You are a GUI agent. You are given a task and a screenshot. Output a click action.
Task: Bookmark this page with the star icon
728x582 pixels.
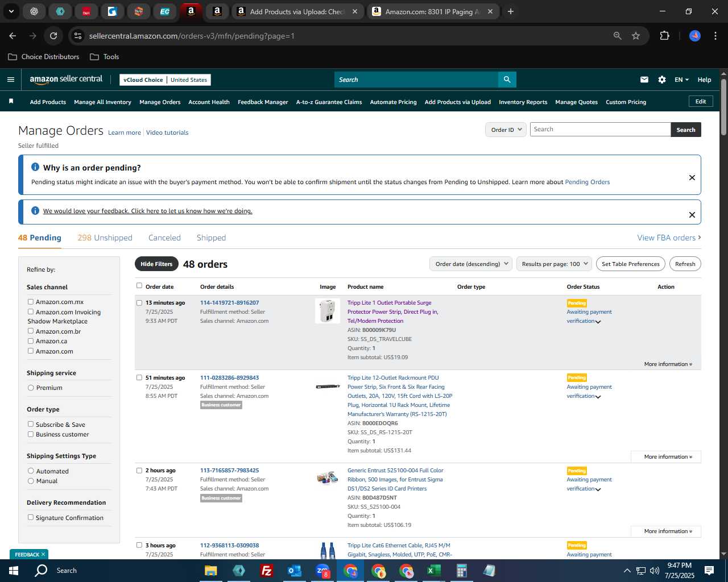point(636,36)
